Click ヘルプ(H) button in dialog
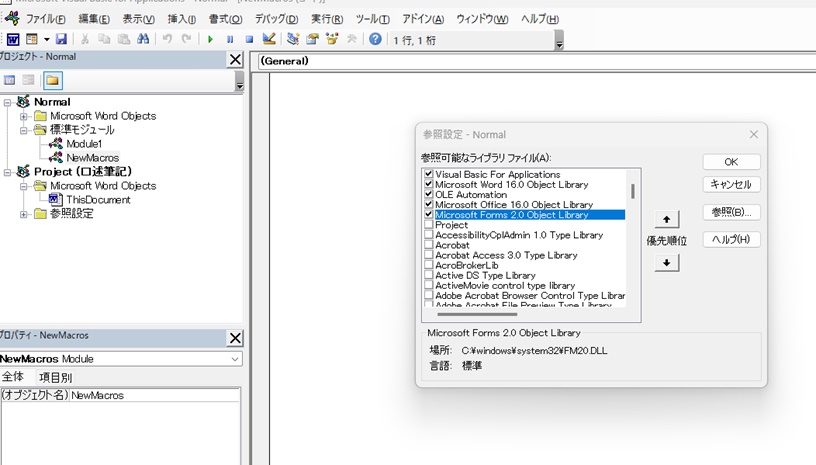Viewport: 816px width, 465px height. 731,239
